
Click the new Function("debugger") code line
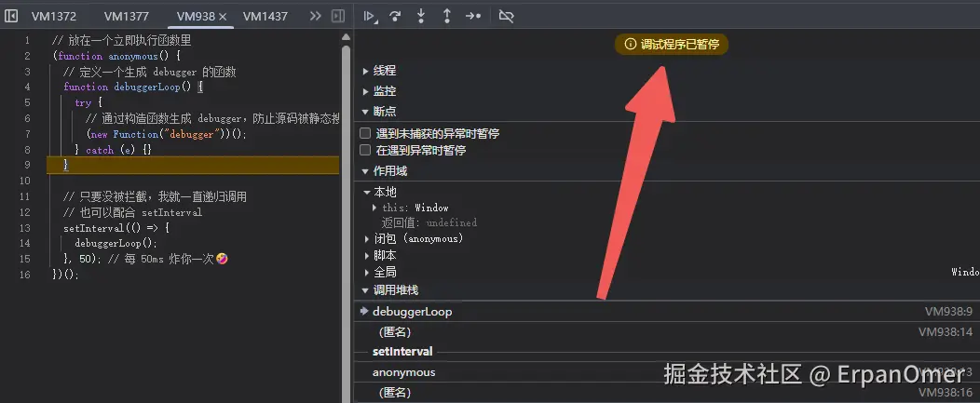pos(167,134)
